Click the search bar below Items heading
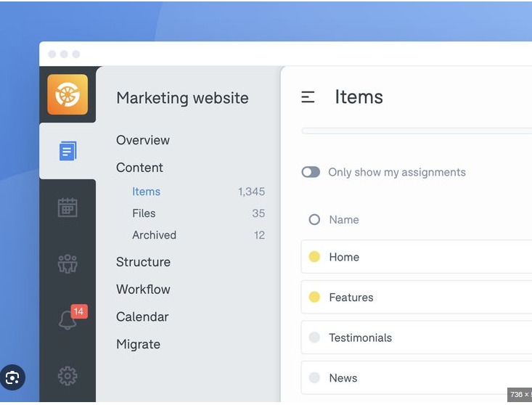The image size is (532, 405). tap(417, 131)
